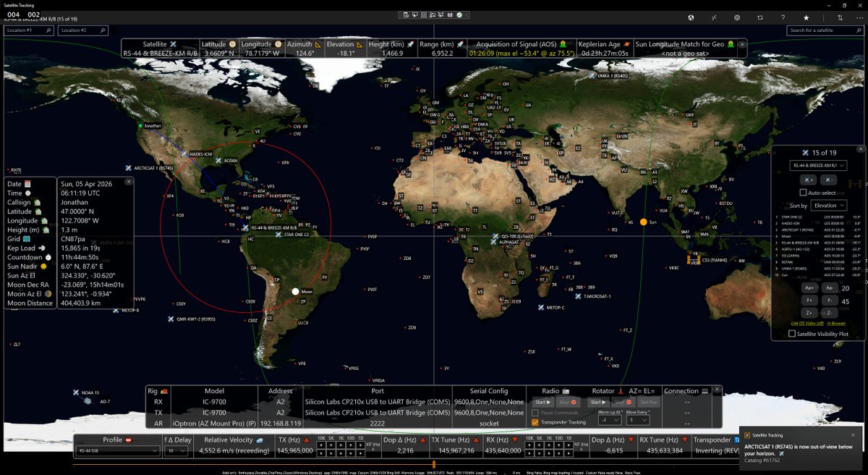Click the favorites star icon in the toolbar

[806, 17]
